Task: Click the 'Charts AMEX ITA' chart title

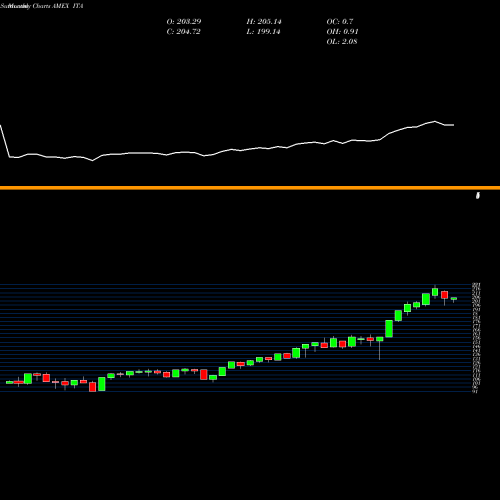Action: (57, 6)
